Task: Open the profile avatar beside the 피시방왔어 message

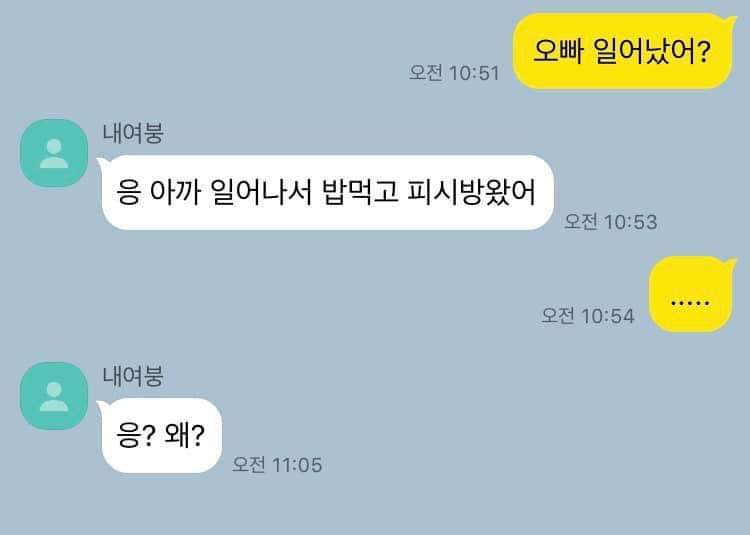Action: tap(54, 153)
